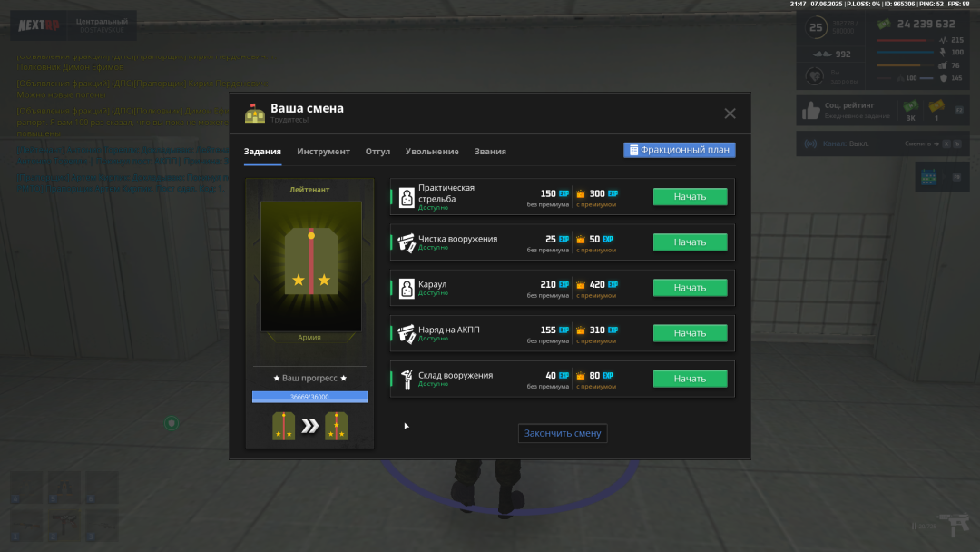Image resolution: width=980 pixels, height=552 pixels.
Task: Click the Лейтенант rank title text
Action: tap(309, 190)
